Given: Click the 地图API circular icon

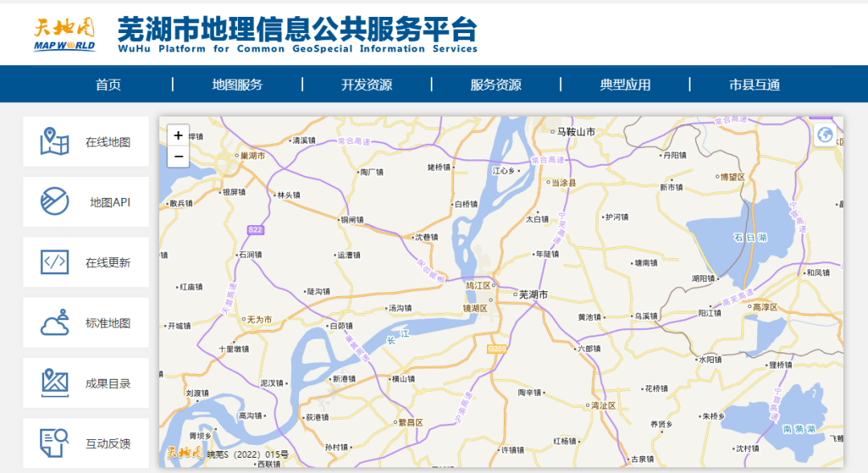Looking at the screenshot, I should click(x=55, y=202).
